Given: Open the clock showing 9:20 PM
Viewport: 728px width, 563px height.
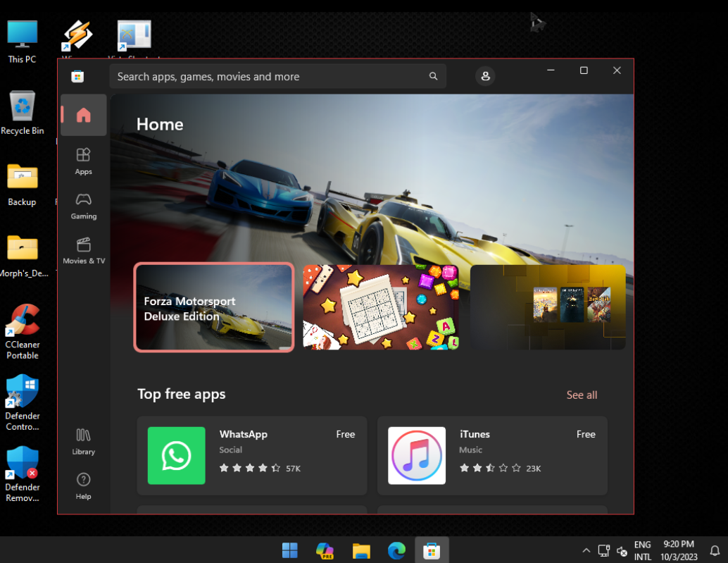Looking at the screenshot, I should [x=679, y=550].
